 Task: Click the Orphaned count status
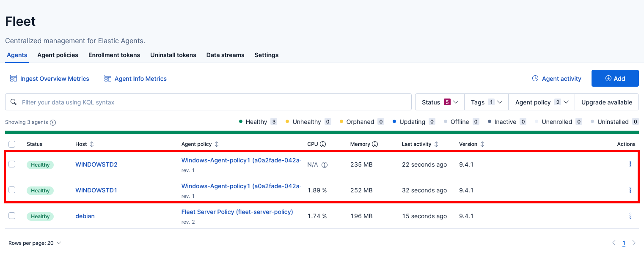[362, 122]
